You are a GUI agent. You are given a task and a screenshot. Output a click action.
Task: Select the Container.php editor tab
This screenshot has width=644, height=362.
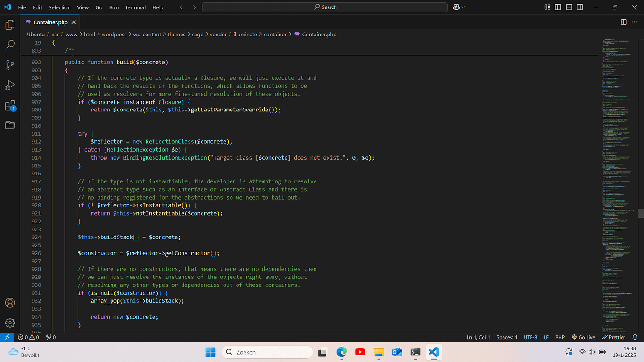coord(50,22)
